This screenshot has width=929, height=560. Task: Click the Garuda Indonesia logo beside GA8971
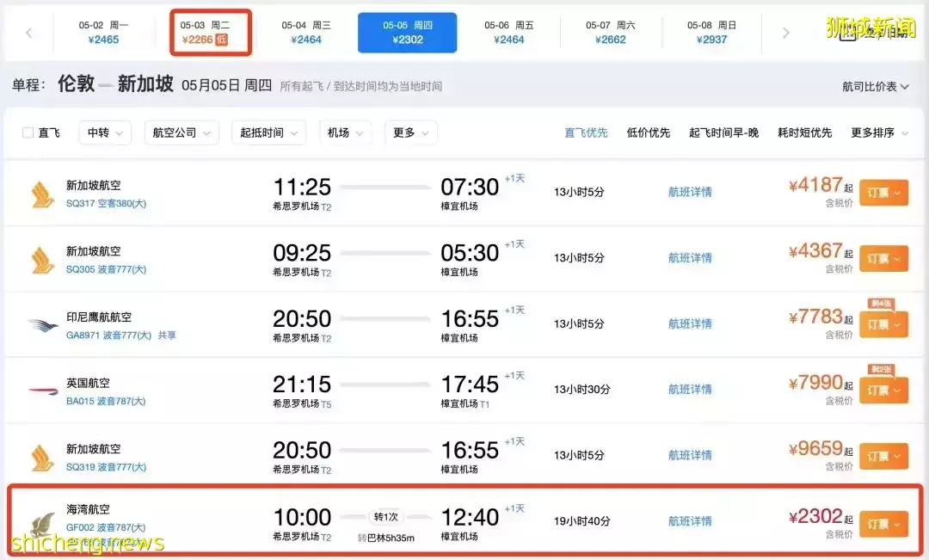(x=43, y=323)
